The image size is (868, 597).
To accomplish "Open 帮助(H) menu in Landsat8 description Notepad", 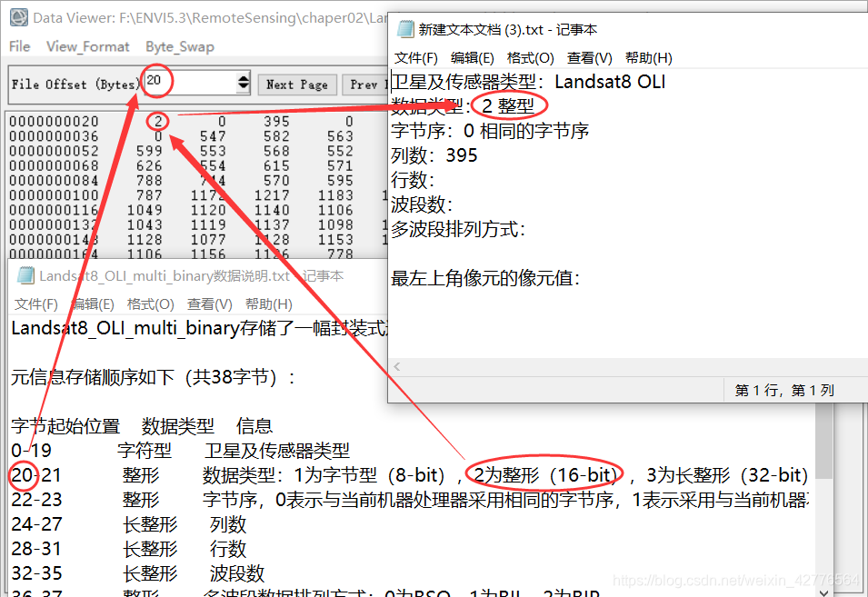I will [269, 304].
